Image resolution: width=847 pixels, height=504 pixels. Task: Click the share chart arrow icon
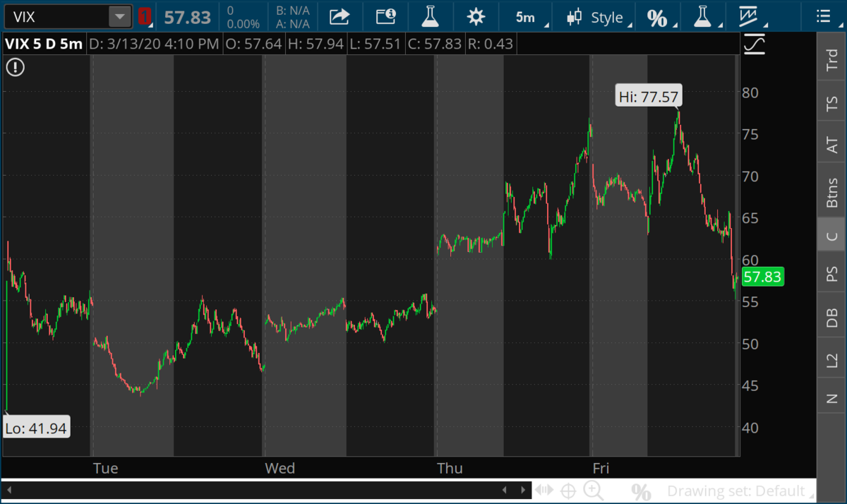[x=340, y=16]
